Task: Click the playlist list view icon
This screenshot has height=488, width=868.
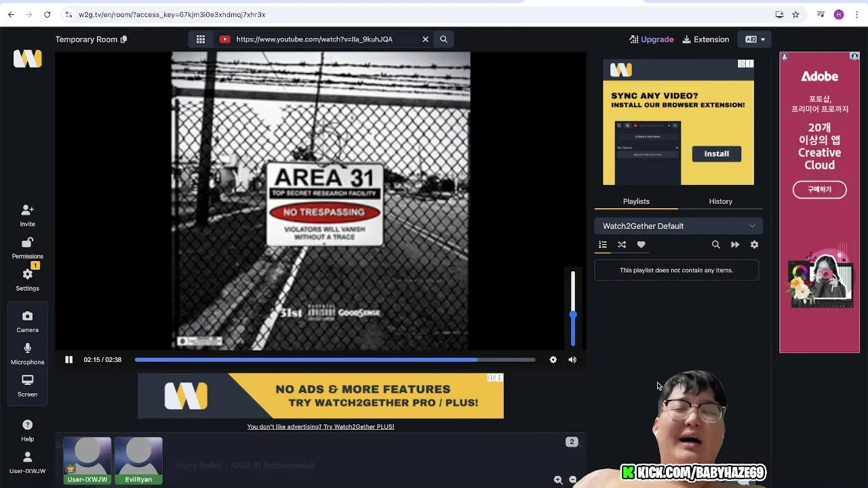Action: [602, 245]
